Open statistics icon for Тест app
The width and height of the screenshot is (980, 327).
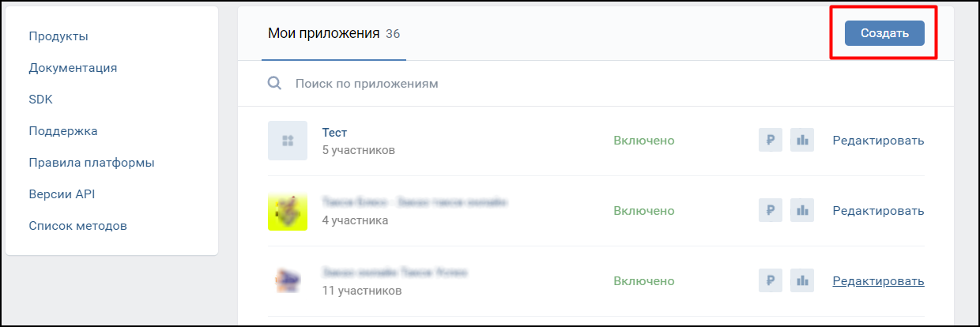tap(802, 141)
